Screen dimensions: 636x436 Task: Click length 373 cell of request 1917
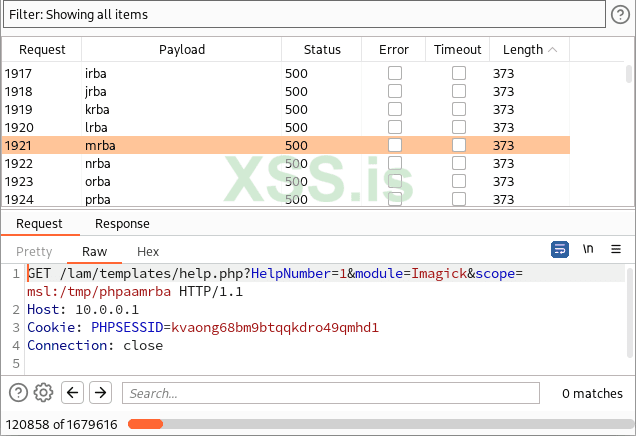[x=503, y=73]
